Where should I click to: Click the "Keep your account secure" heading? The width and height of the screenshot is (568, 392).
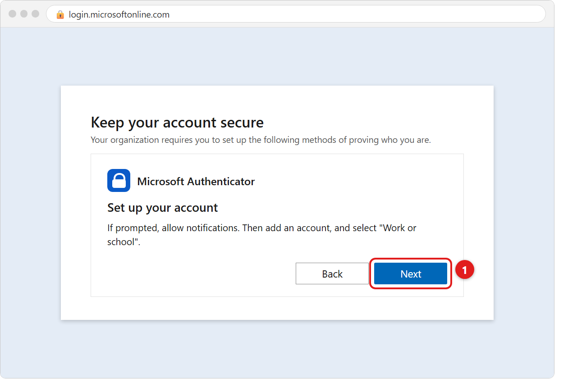(177, 123)
